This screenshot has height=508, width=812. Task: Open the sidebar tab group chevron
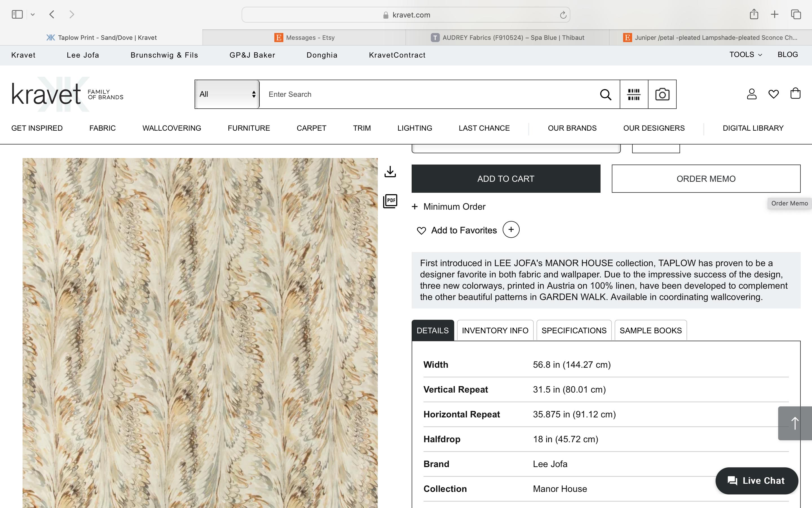click(32, 14)
